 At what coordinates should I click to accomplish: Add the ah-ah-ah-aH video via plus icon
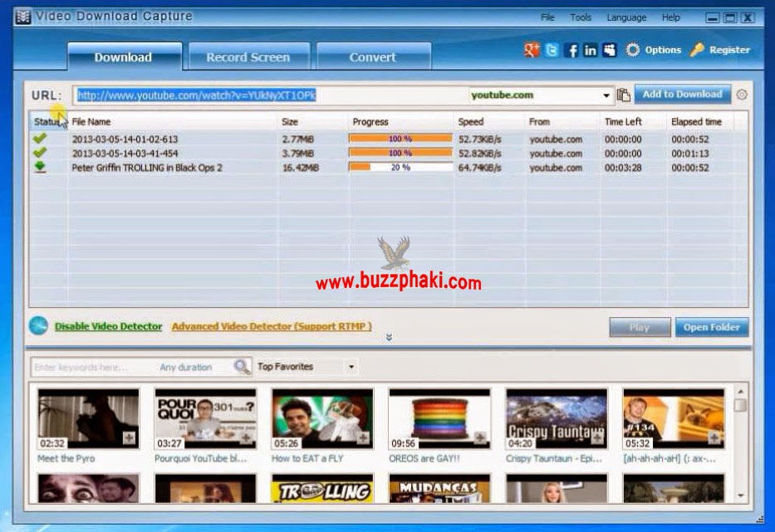pyautogui.click(x=714, y=437)
